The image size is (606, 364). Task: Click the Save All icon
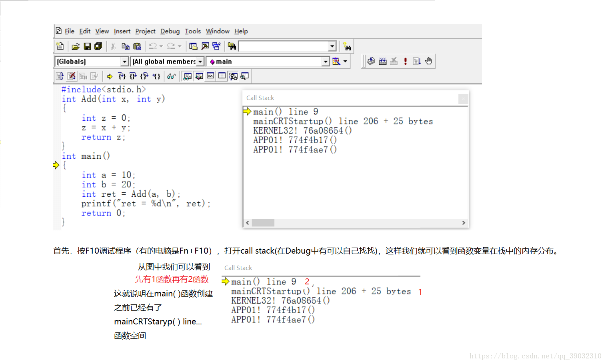click(x=98, y=46)
